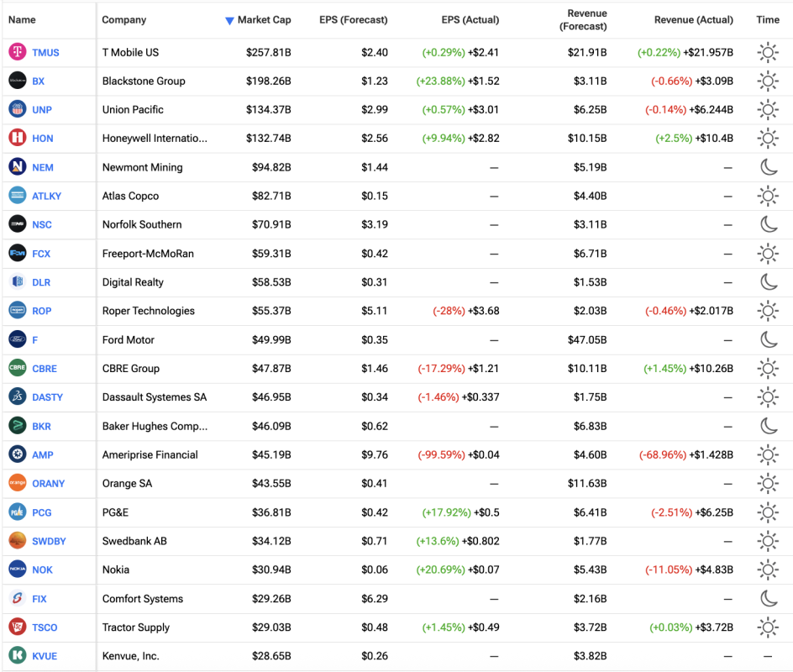Open the TMUS ticker link
This screenshot has height=672, width=793.
click(45, 53)
